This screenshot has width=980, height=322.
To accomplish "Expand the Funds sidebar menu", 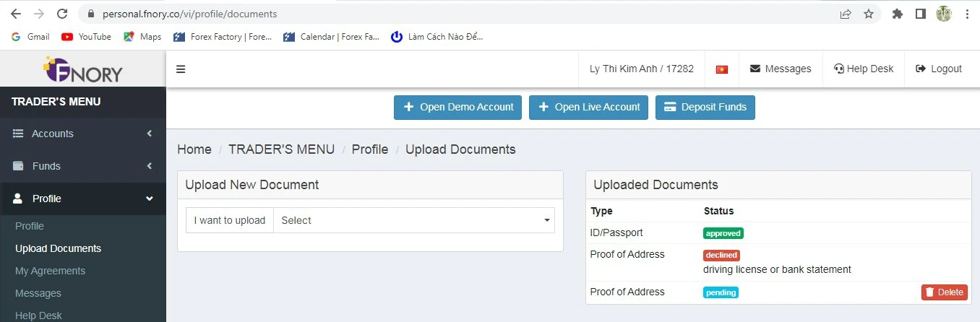I will click(x=82, y=166).
